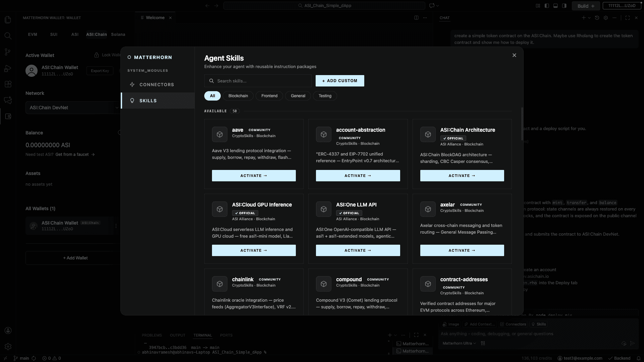Switch to the EVM wallet tab

(x=33, y=35)
